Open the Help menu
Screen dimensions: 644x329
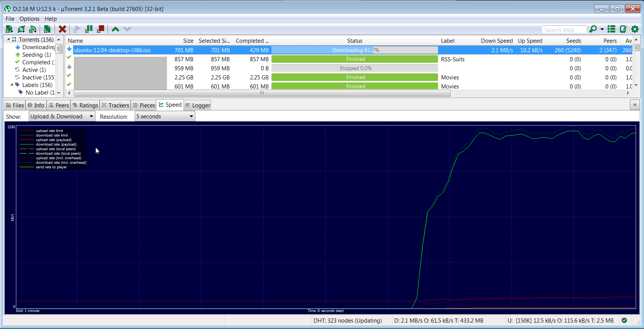(x=51, y=19)
